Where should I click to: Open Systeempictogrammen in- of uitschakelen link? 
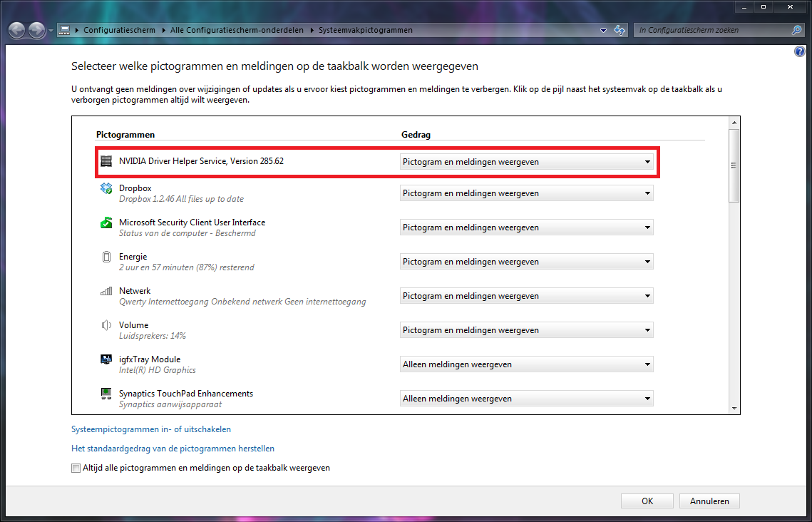click(x=151, y=429)
